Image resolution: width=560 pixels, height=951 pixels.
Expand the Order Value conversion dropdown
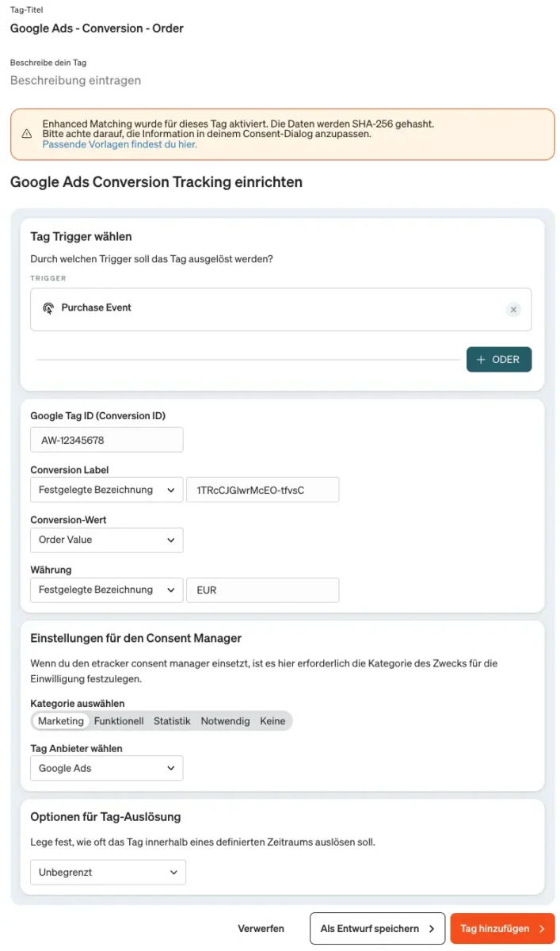coord(107,540)
